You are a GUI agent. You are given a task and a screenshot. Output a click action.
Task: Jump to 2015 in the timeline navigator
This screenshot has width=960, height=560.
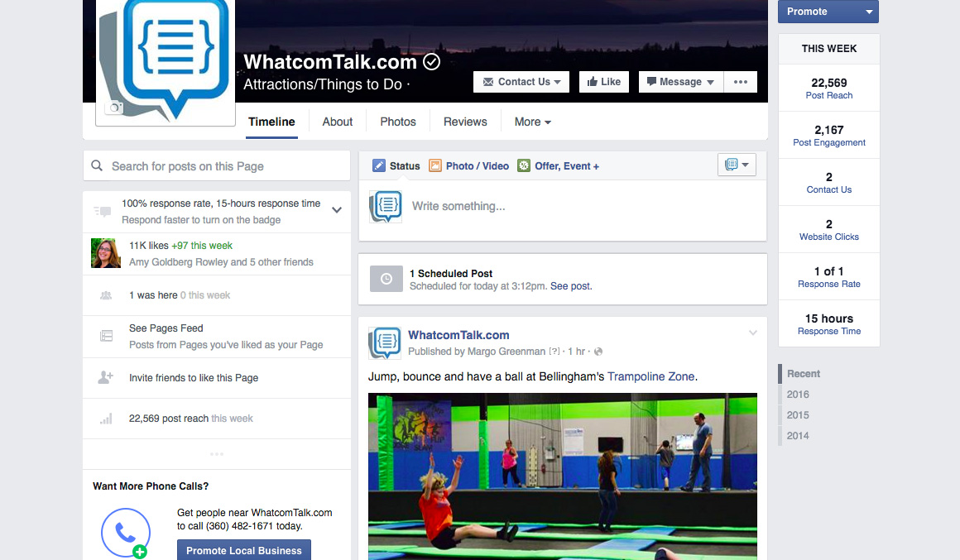[798, 415]
